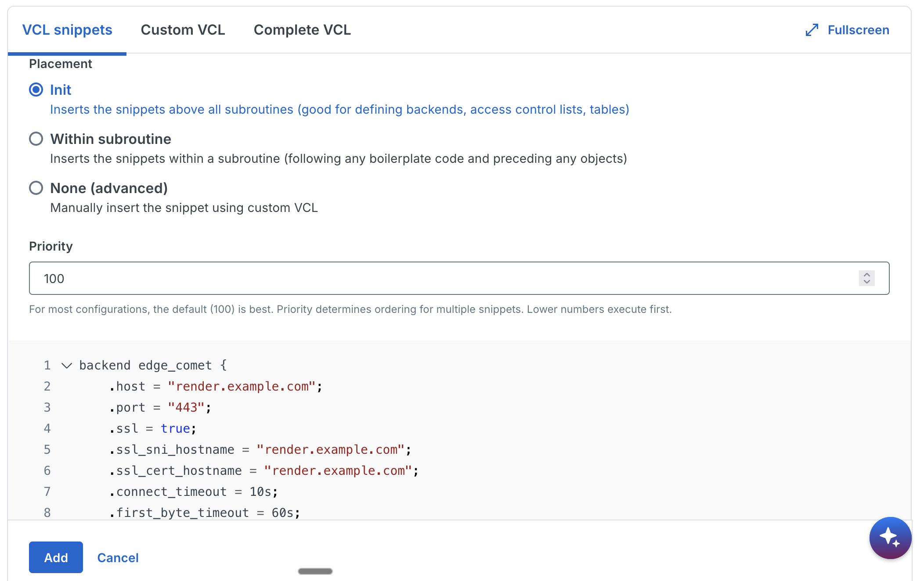Click the Priority stepper up arrow
This screenshot has width=924, height=581.
point(866,274)
